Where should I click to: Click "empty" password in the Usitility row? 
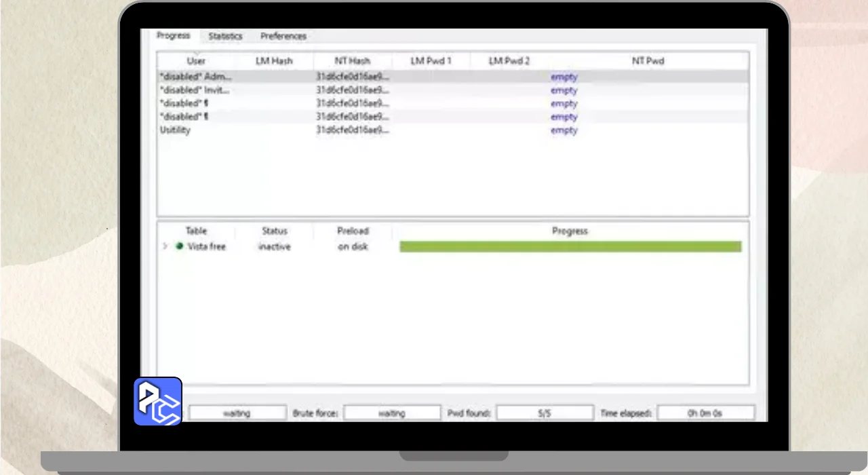click(564, 130)
